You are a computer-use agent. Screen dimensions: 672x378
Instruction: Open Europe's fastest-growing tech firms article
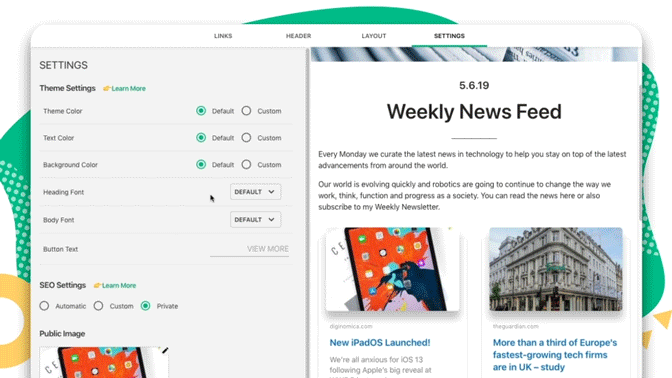click(x=555, y=355)
